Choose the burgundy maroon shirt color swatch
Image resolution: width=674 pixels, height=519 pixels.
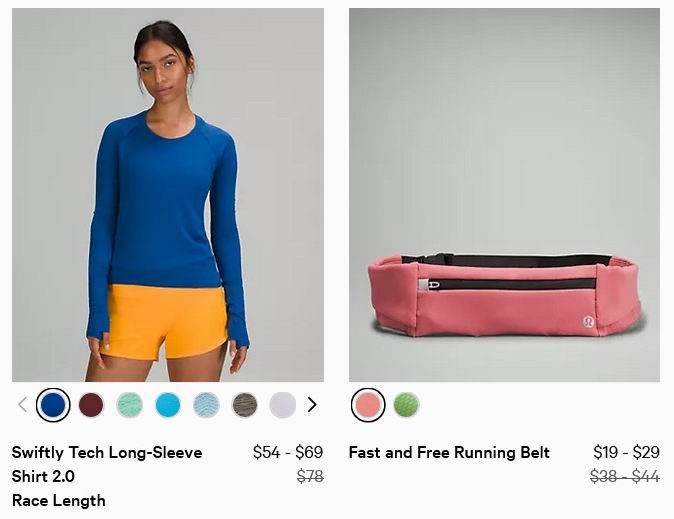tap(92, 405)
